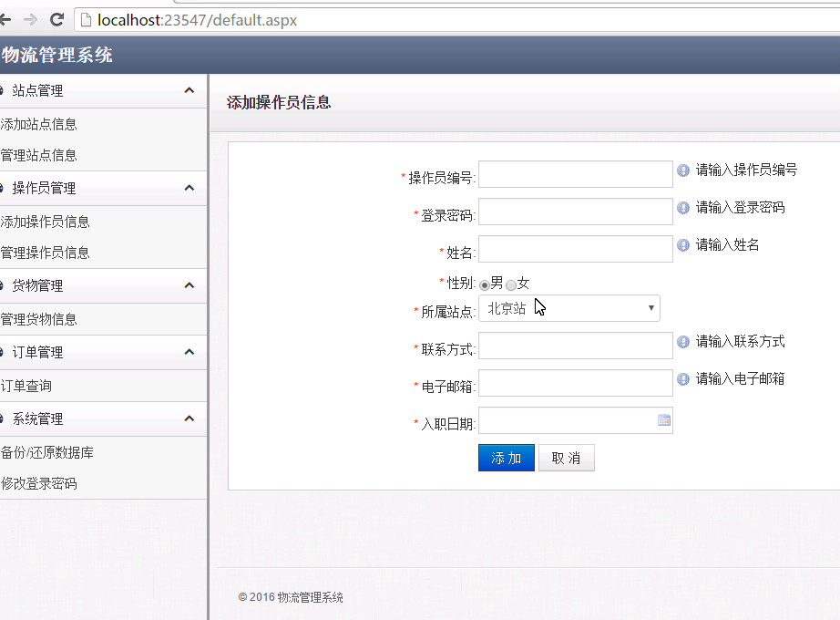
Task: Reload the page with the refresh icon
Action: point(56,20)
